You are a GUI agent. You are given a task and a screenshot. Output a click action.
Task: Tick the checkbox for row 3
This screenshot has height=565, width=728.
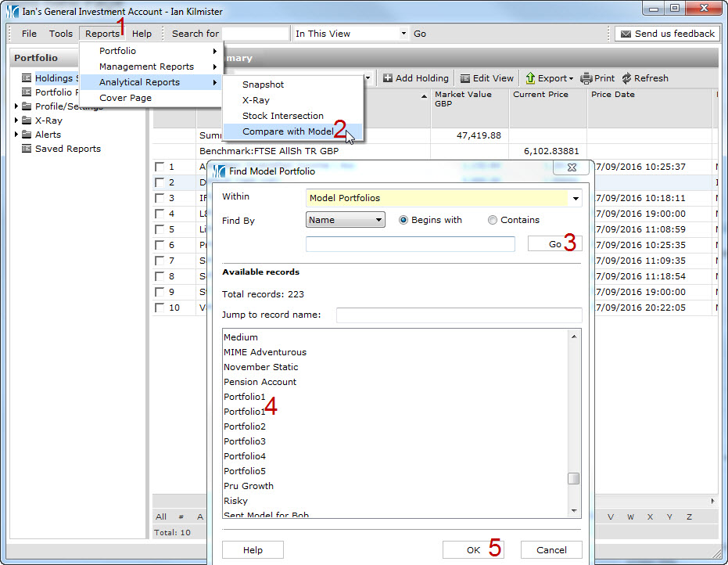160,198
